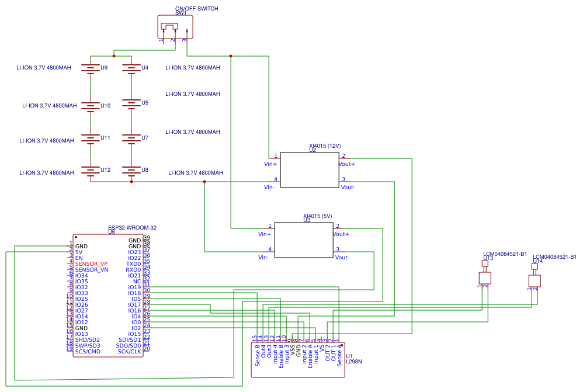Click the EN pin label on ESP32
Viewport: 583px width, 392px height.
pyautogui.click(x=79, y=258)
